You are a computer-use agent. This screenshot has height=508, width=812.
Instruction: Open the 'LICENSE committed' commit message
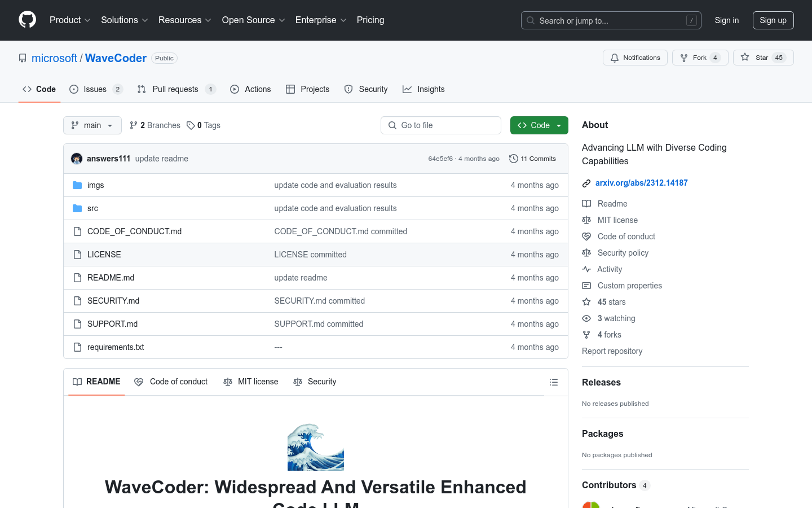[310, 255]
